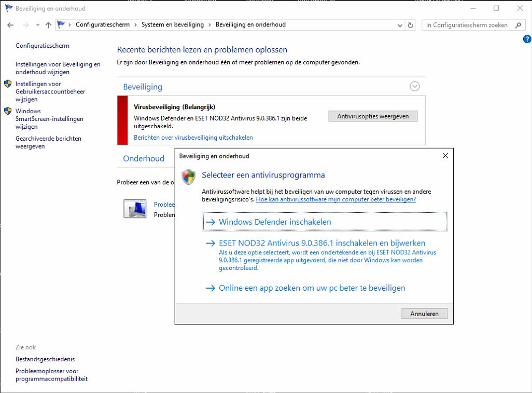Click the Onderhoud section header
532x393 pixels.
tap(144, 158)
